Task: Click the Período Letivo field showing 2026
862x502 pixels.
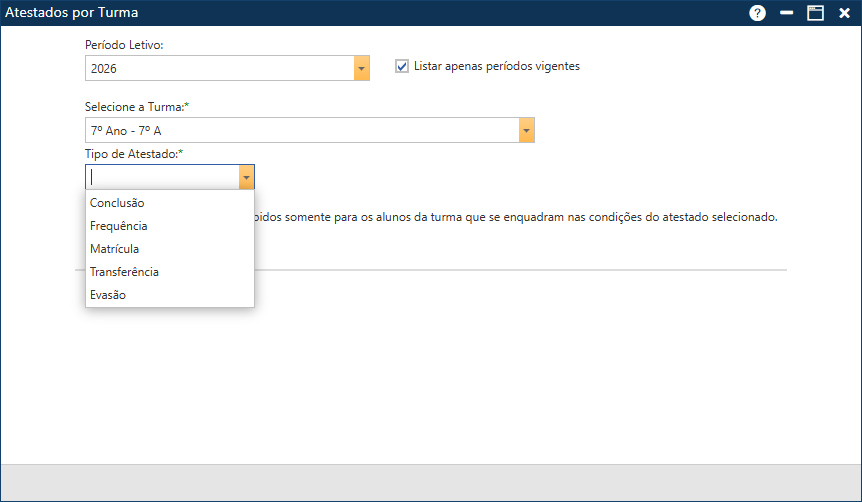Action: (x=218, y=68)
